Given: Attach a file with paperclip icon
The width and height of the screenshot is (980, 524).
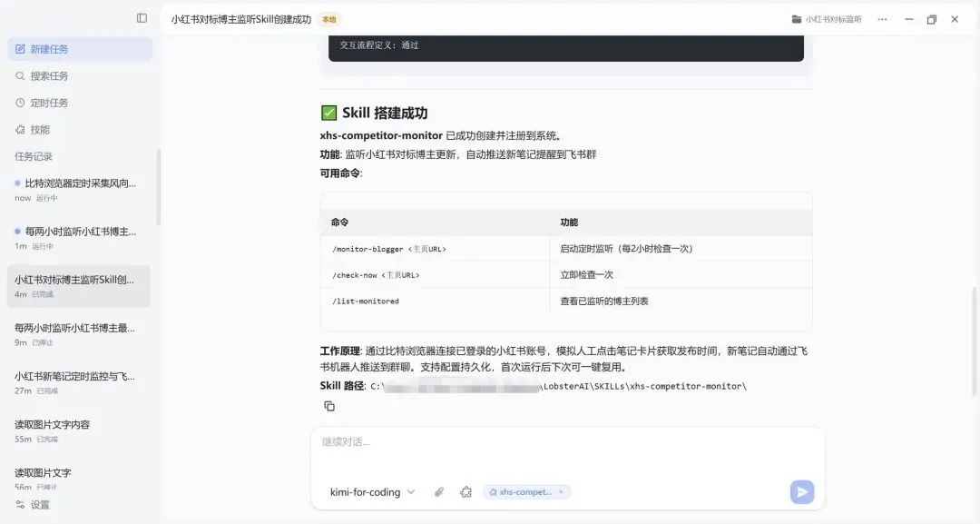Looking at the screenshot, I should point(439,492).
